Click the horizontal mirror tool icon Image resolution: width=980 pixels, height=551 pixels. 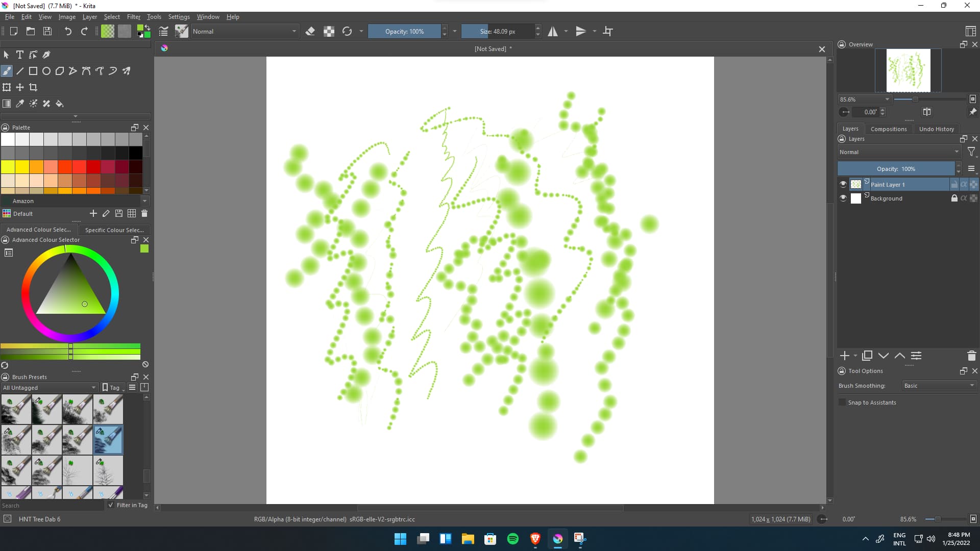[x=553, y=31]
